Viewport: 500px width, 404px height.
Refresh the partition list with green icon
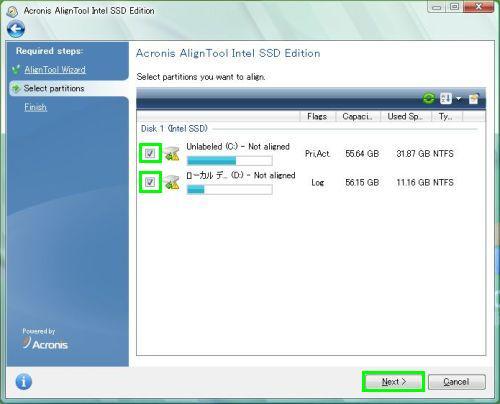429,98
